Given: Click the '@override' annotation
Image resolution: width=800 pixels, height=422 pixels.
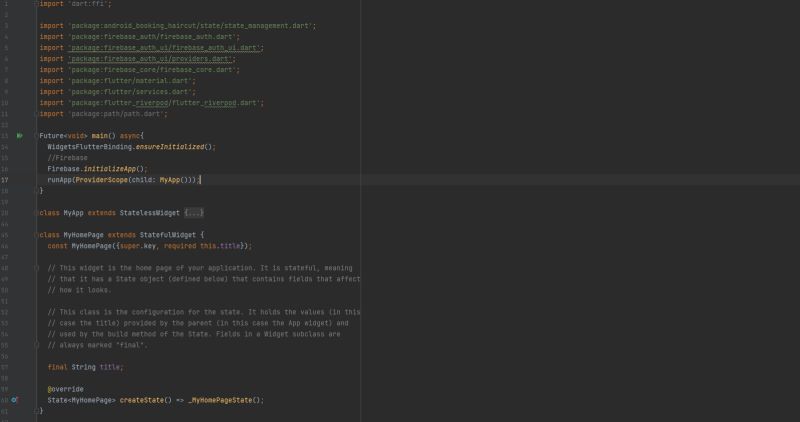Looking at the screenshot, I should pos(65,389).
